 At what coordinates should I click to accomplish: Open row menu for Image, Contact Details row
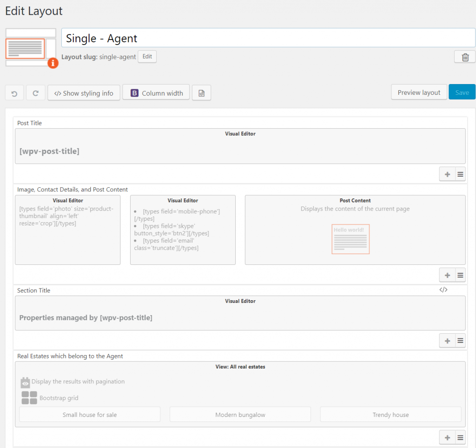click(x=460, y=275)
